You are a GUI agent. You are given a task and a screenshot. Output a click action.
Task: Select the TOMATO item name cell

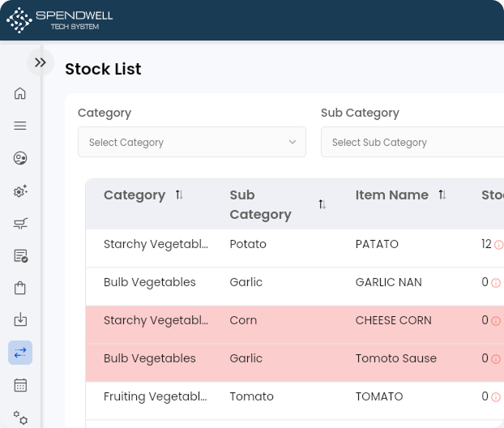[x=379, y=396]
